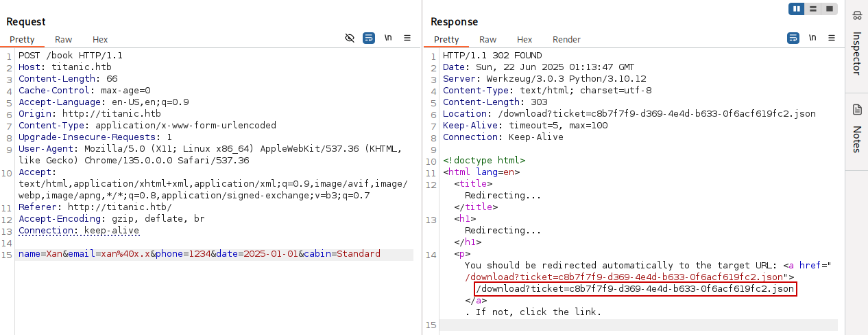Screen dimensions: 868x335
Task: Switch to combined tabbed layout view
Action: coord(830,9)
